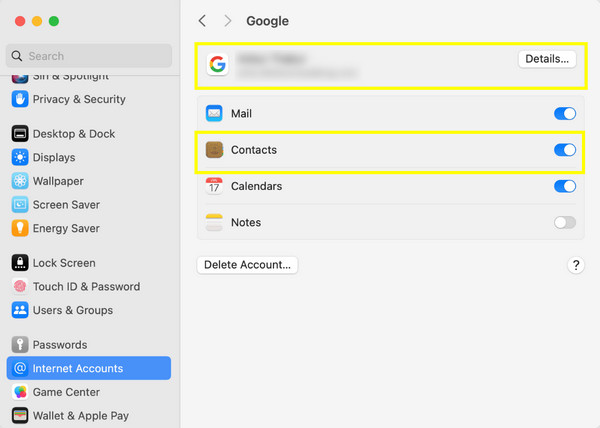Open Touch ID & Password settings

pos(86,286)
